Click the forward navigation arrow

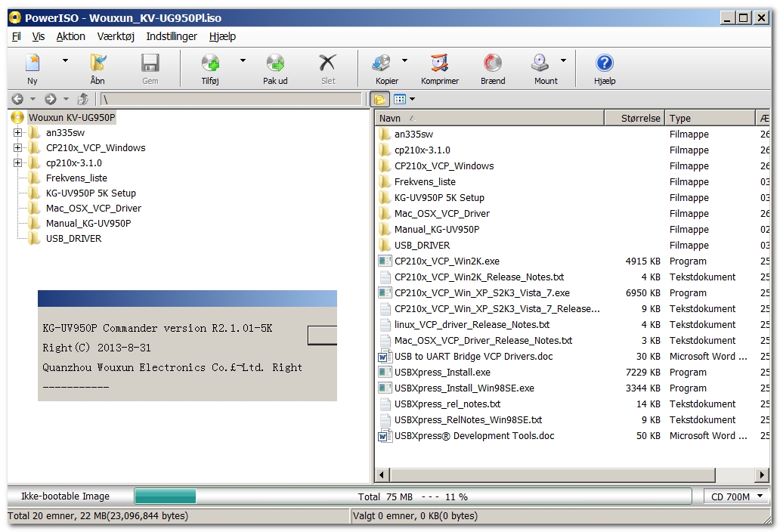[50, 99]
